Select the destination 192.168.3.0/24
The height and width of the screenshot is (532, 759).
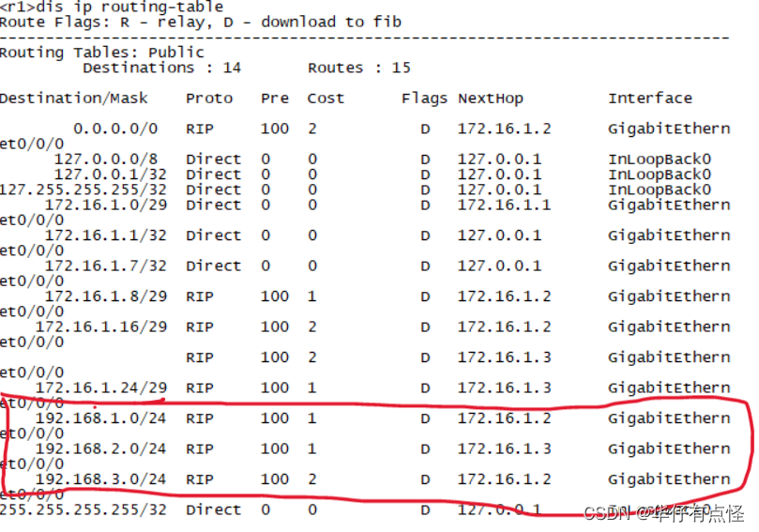click(101, 479)
